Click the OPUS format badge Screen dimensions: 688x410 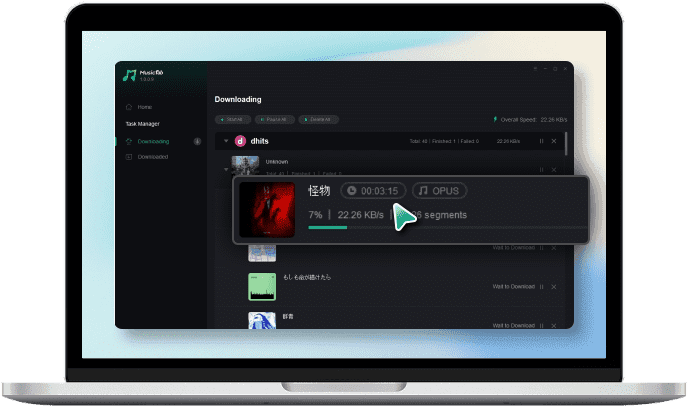coord(441,190)
